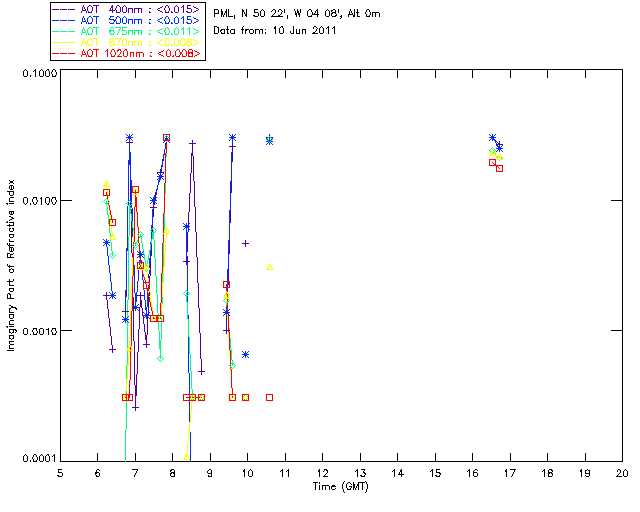
Task: Click the lone red square near 10.5 GMT
Action: pyautogui.click(x=270, y=397)
